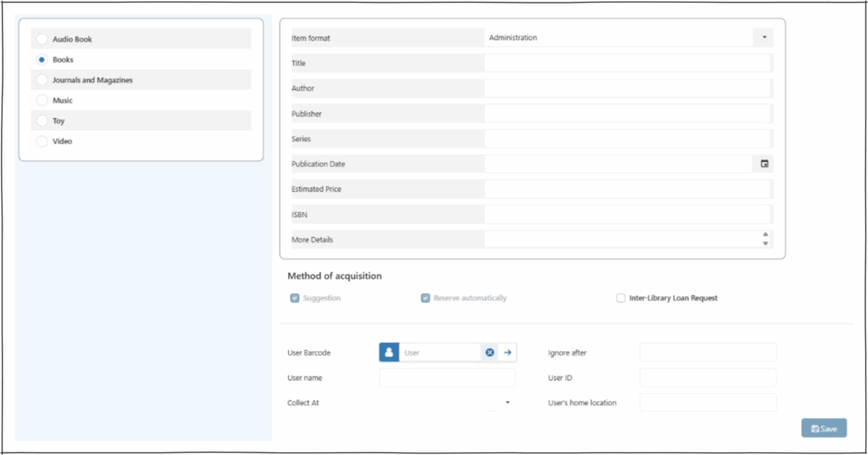The width and height of the screenshot is (868, 455).
Task: Open the Publication Date calendar picker
Action: click(x=763, y=164)
